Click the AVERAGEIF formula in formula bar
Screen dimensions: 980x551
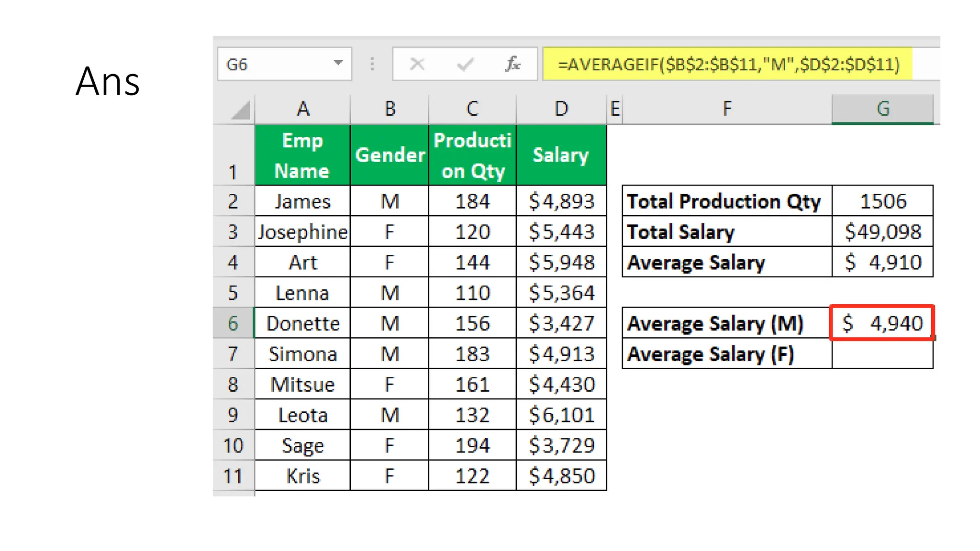pyautogui.click(x=728, y=64)
